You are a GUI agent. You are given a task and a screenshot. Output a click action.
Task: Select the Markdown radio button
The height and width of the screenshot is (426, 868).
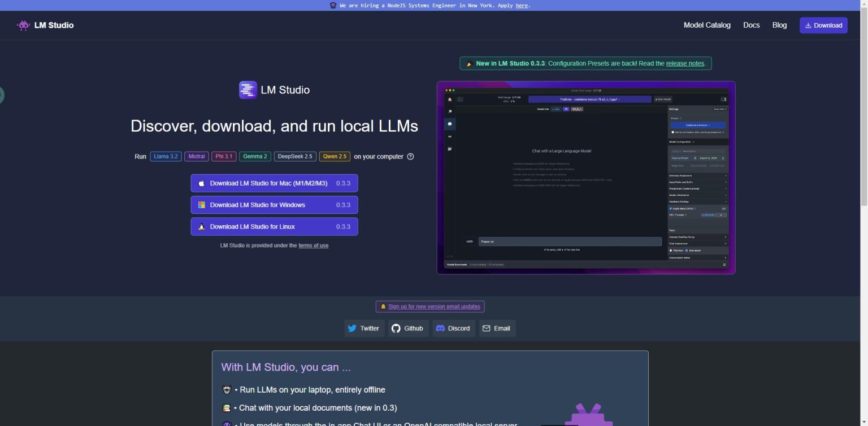(x=685, y=249)
